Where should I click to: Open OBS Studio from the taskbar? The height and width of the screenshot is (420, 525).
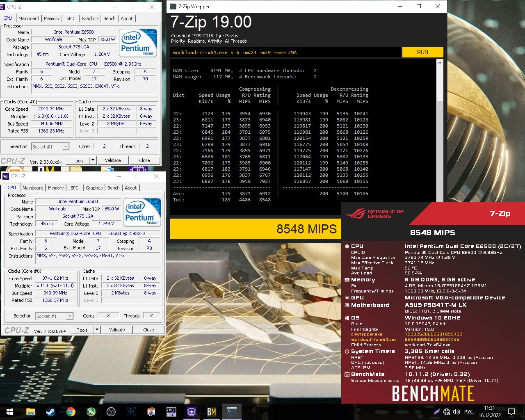(111, 412)
